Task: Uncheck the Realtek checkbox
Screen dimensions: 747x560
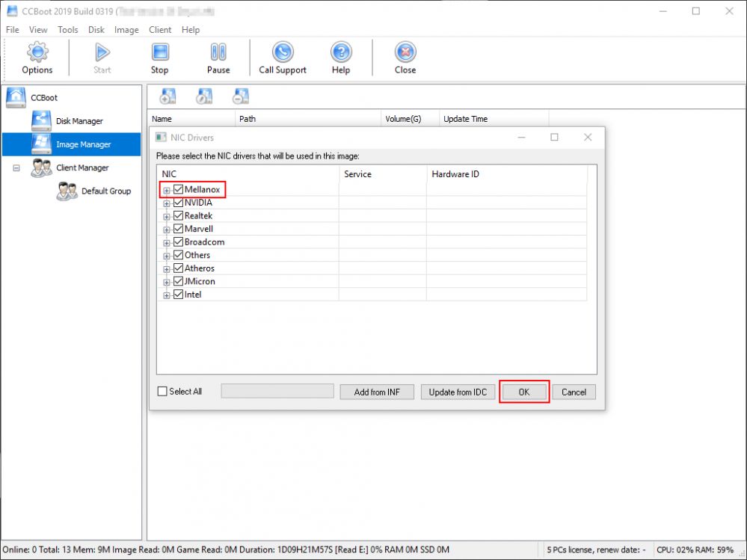Action: click(178, 216)
